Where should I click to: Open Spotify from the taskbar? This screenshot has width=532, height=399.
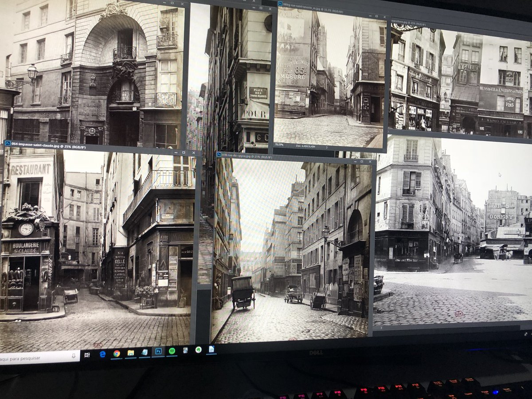(172, 351)
